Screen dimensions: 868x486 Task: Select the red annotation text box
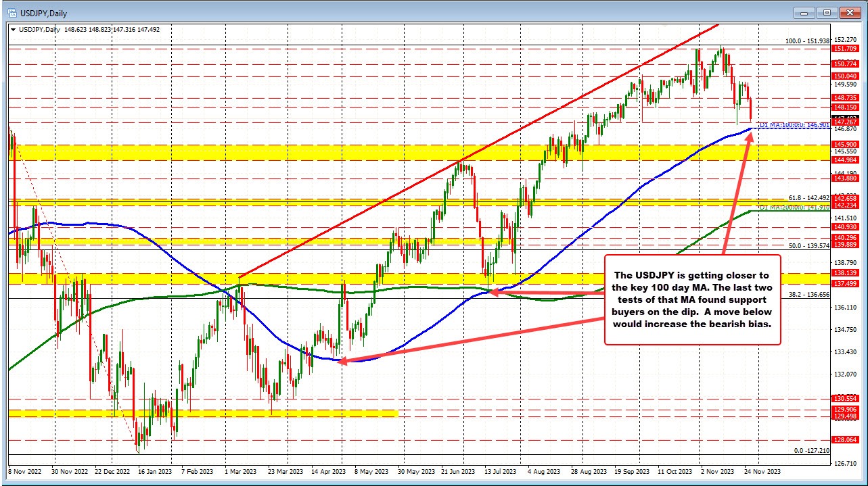pos(692,300)
